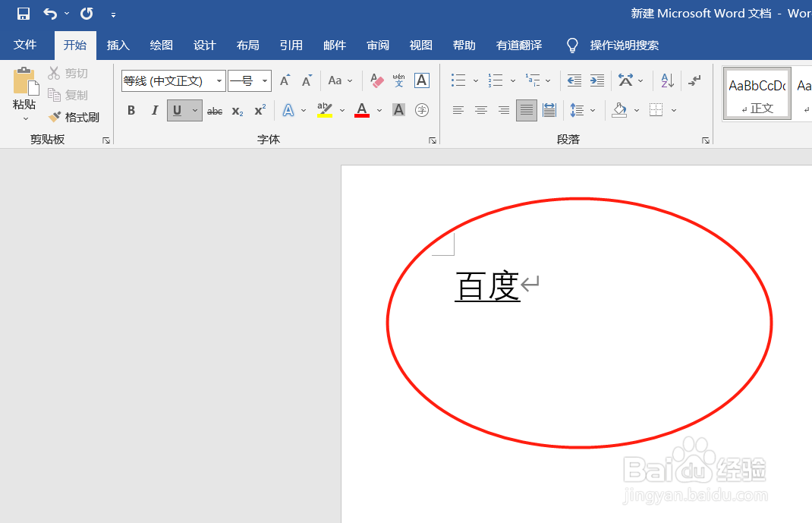This screenshot has height=523, width=812.
Task: Go to the 布局 tab
Action: tap(247, 45)
